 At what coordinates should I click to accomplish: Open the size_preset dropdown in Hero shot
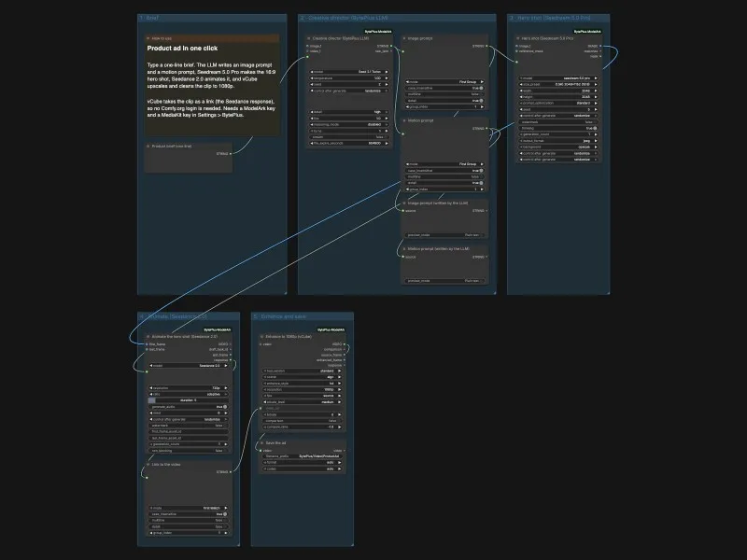click(558, 84)
